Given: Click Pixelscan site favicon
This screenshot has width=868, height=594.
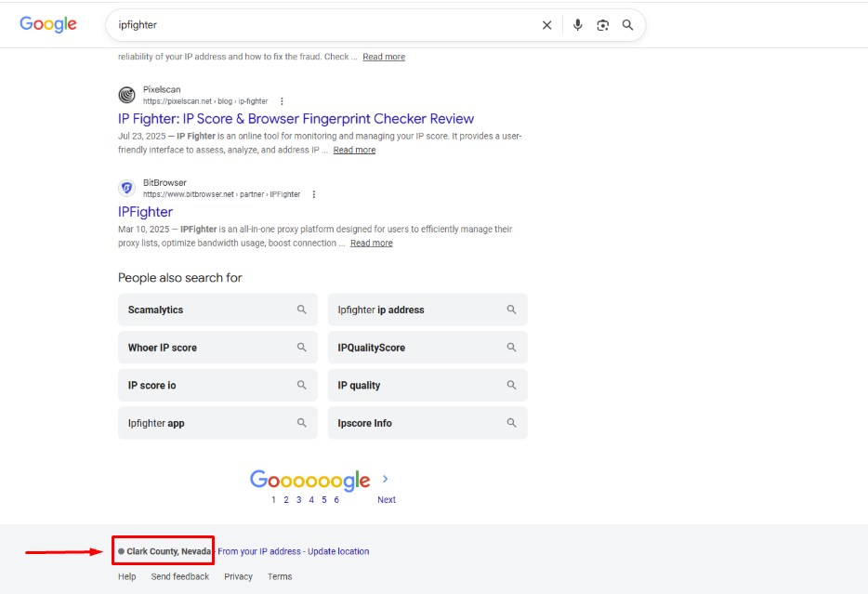Looking at the screenshot, I should tap(126, 95).
